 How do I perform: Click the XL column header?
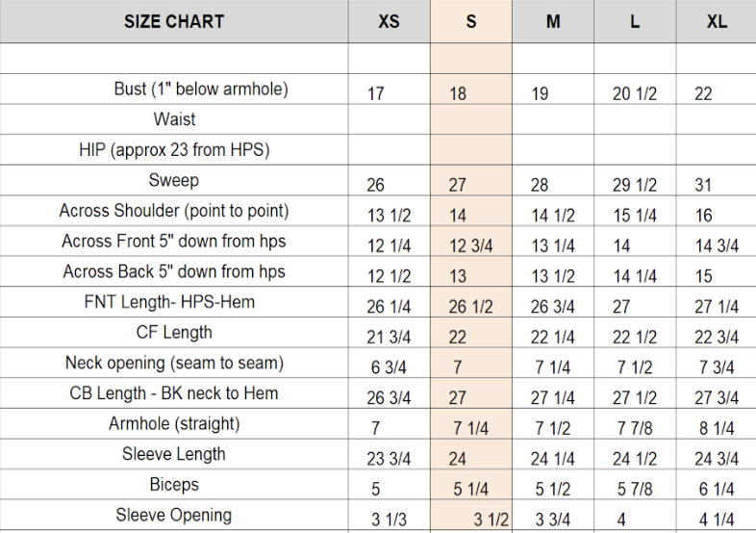[x=717, y=21]
